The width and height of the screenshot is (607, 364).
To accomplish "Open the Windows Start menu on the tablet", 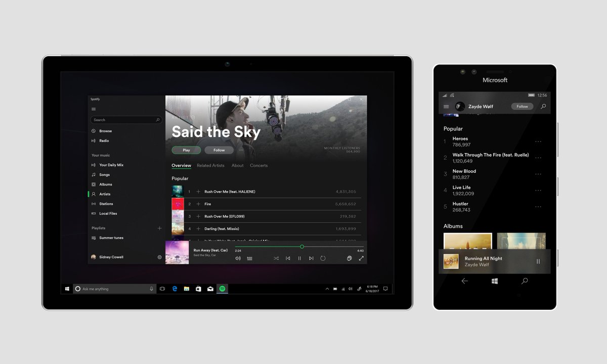I will point(67,289).
